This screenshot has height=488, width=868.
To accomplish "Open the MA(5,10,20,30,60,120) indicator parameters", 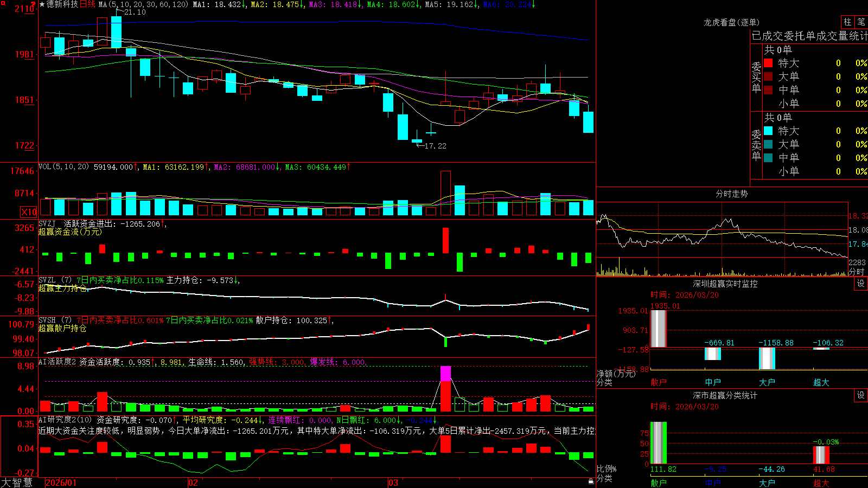I will 143,4.
